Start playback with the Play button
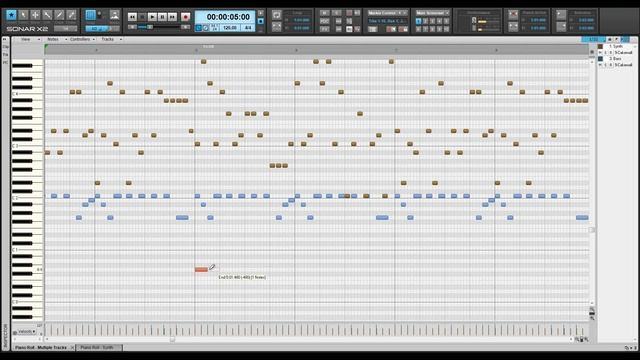This screenshot has height=360, width=640. coord(152,17)
